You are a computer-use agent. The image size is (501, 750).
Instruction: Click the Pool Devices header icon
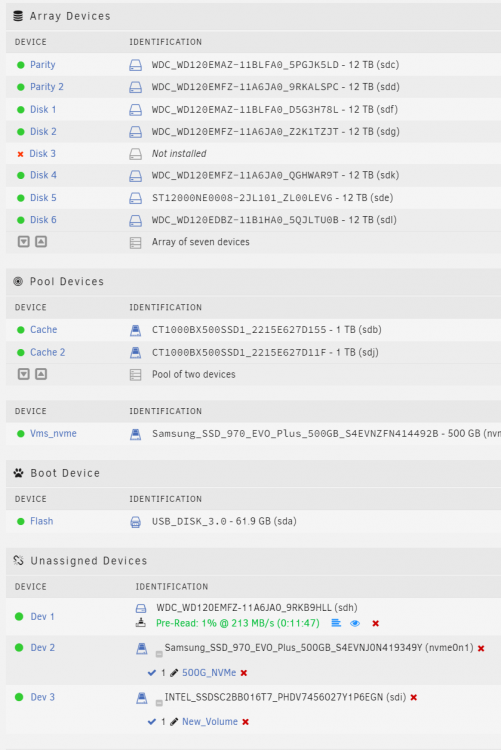click(x=18, y=281)
